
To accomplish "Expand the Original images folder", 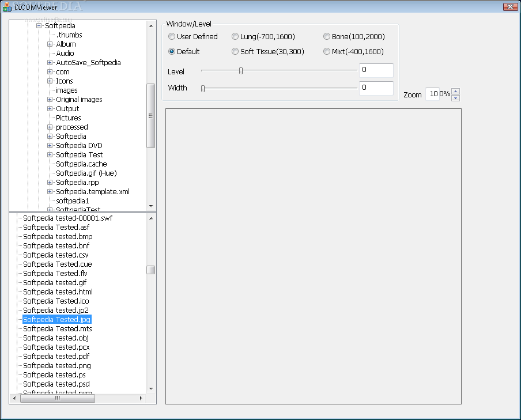I will (50, 99).
